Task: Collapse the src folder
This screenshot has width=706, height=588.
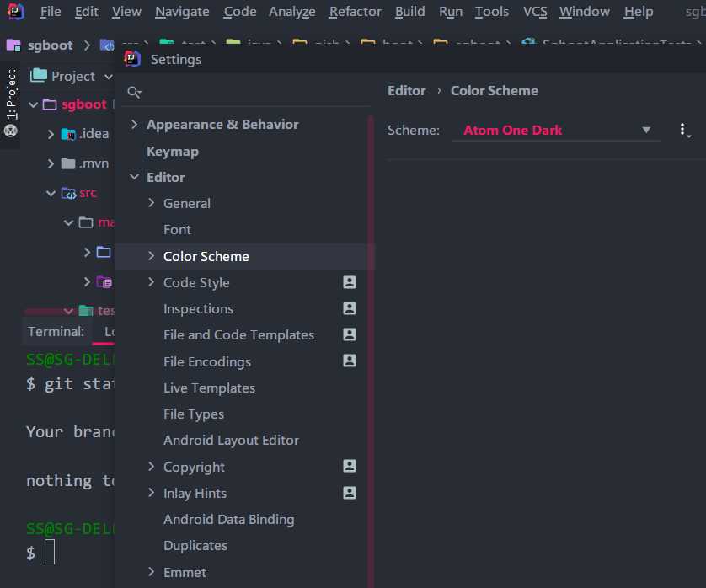Action: click(51, 193)
